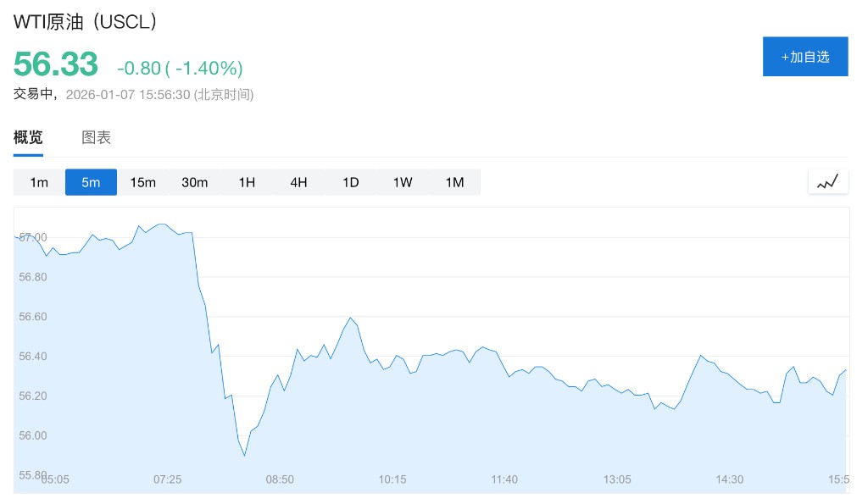Choose the 4H timeframe
Image resolution: width=868 pixels, height=504 pixels.
tap(298, 182)
